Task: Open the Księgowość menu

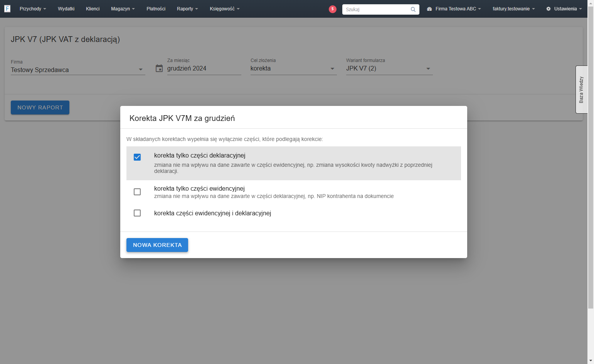Action: (x=225, y=9)
